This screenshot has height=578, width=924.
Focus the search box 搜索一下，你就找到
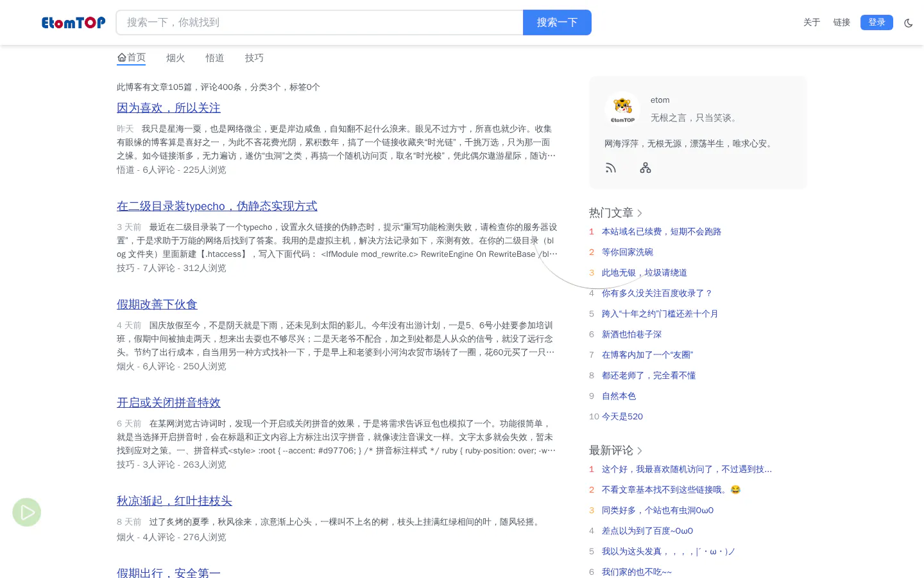pyautogui.click(x=320, y=22)
